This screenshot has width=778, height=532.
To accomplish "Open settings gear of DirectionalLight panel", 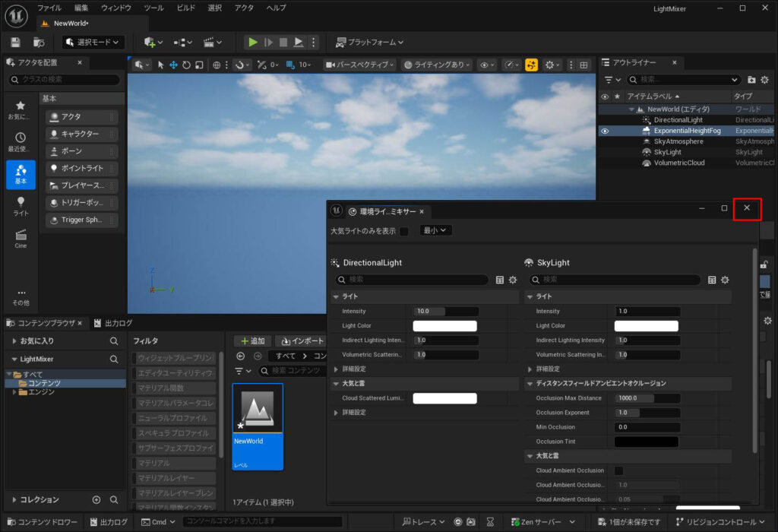I will [x=513, y=280].
